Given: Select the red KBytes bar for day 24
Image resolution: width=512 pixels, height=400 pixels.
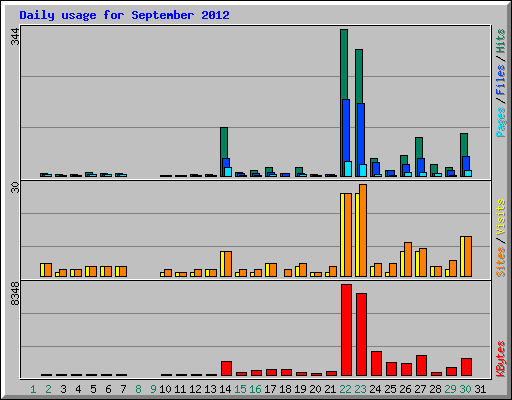Looking at the screenshot, I should tap(376, 363).
